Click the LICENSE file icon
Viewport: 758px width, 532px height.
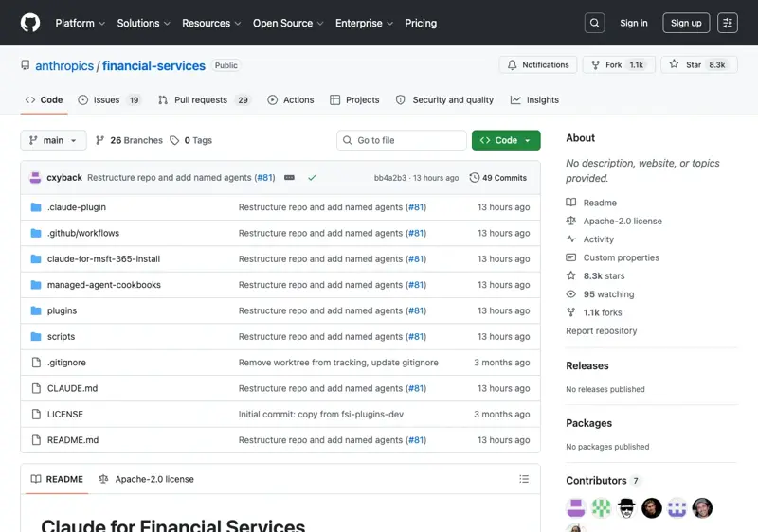pos(36,415)
